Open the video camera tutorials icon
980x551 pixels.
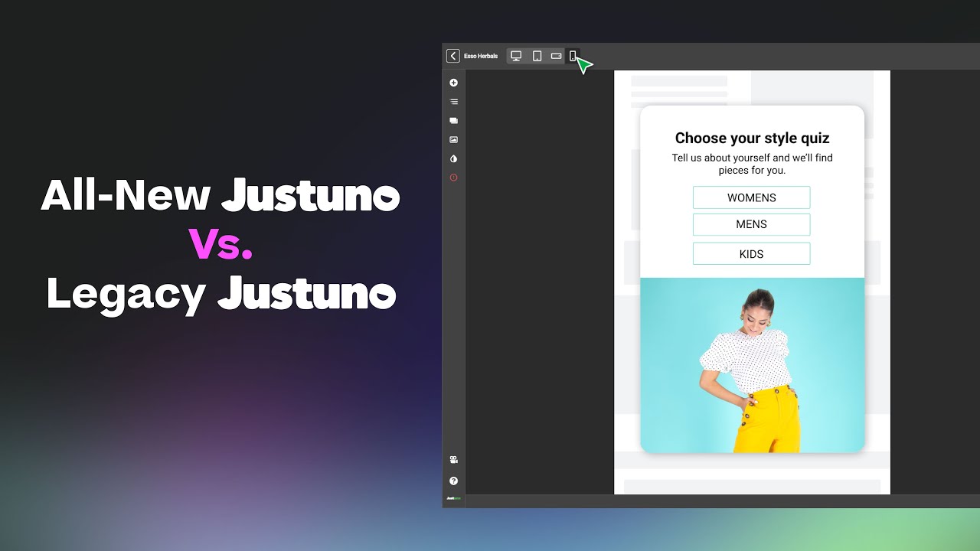click(454, 460)
